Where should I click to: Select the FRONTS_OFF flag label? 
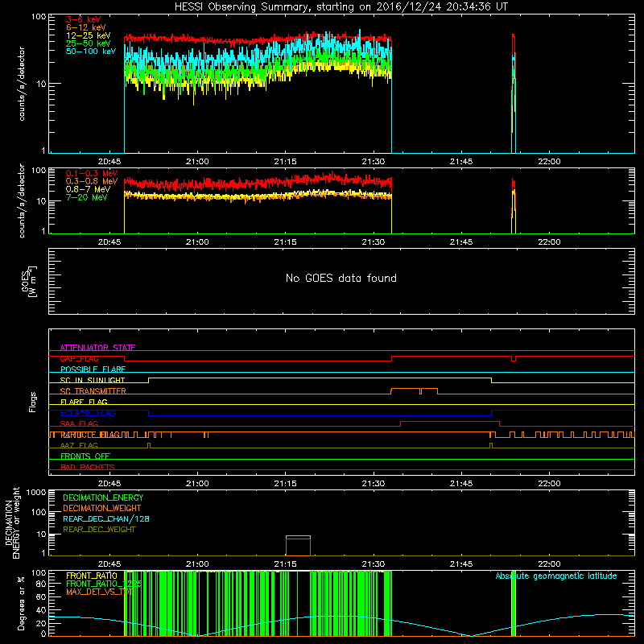pos(85,456)
